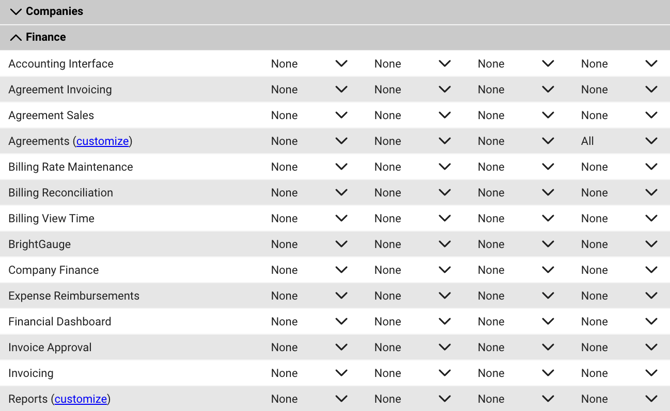The width and height of the screenshot is (670, 411).
Task: Select the Financial Dashboard row label
Action: point(59,322)
